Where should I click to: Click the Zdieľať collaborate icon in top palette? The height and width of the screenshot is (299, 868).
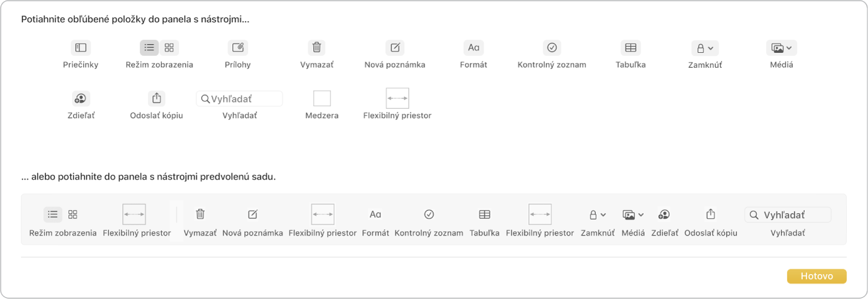(81, 98)
